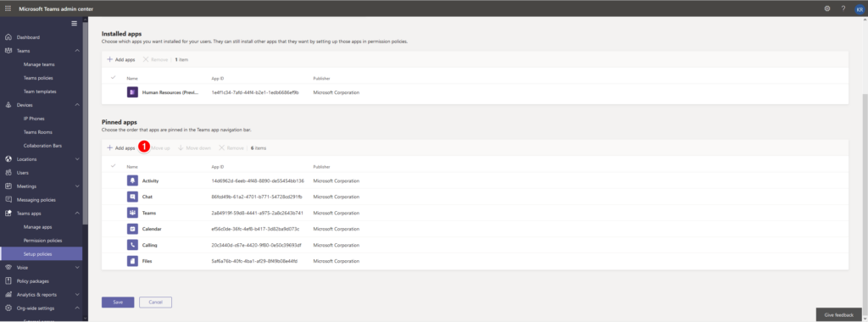Click the Meetings calendar icon
Image resolution: width=868 pixels, height=322 pixels.
(8, 186)
